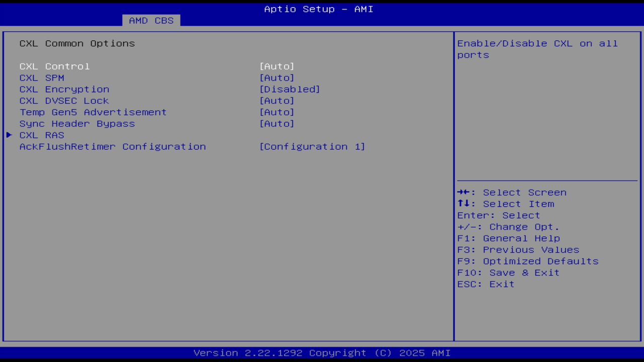Select the CXL DVSEC Lock setting

click(x=64, y=101)
